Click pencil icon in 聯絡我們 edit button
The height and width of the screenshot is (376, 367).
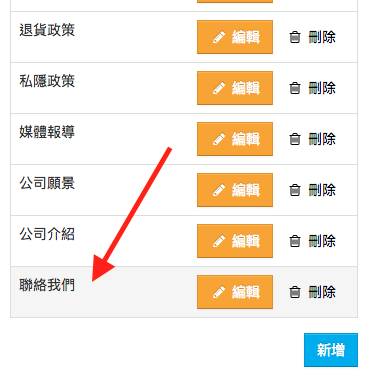click(x=219, y=292)
